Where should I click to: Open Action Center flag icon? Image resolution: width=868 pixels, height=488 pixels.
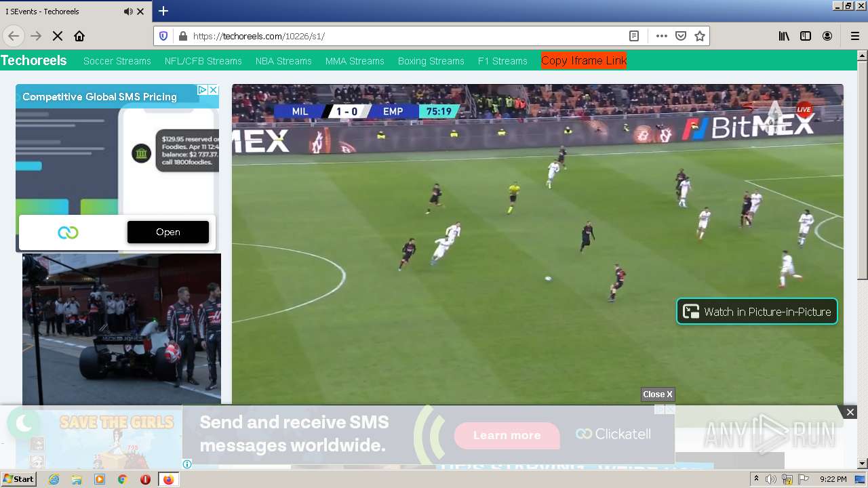click(x=804, y=479)
